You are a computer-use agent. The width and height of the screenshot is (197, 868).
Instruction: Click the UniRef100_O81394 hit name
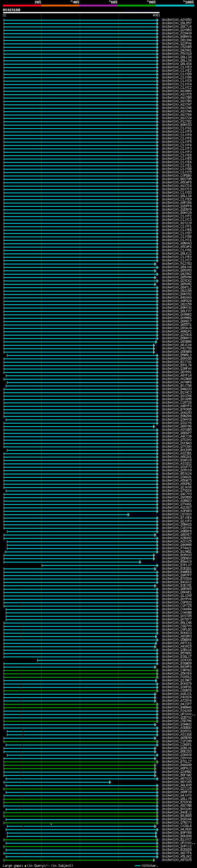177,40
